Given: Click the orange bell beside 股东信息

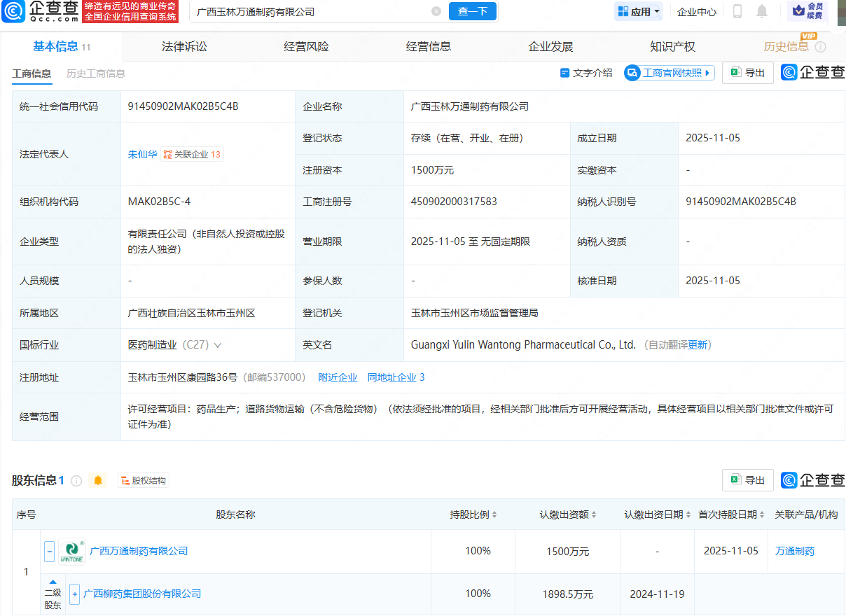Looking at the screenshot, I should 98,480.
